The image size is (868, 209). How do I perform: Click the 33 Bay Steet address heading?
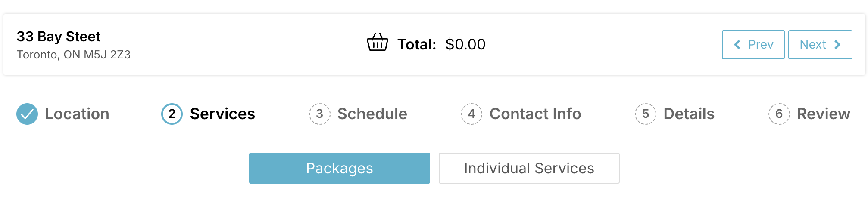(x=59, y=37)
